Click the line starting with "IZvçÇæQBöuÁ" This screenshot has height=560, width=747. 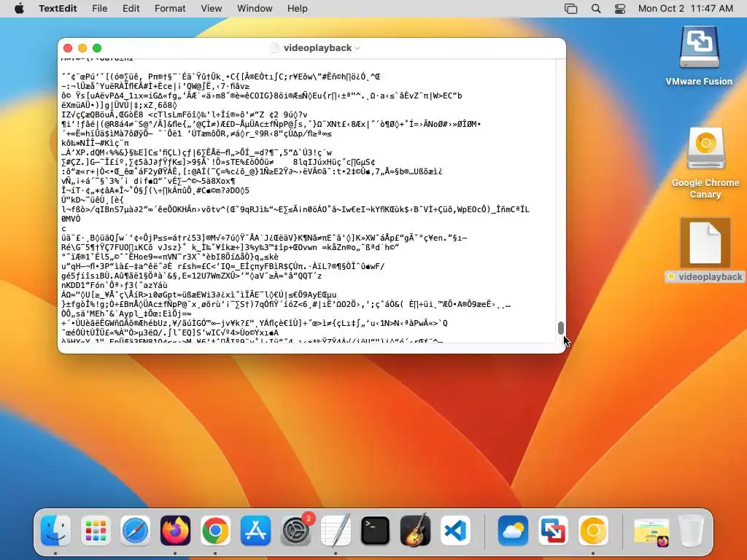[185, 114]
